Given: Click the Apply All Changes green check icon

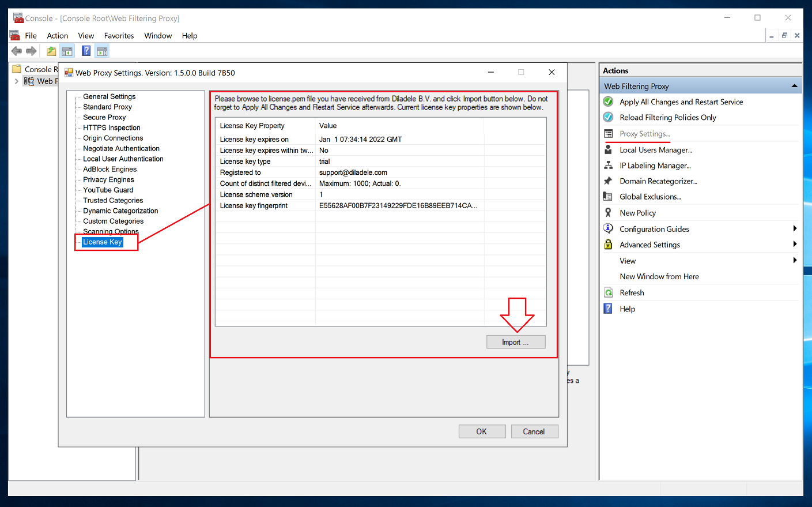Looking at the screenshot, I should [608, 102].
